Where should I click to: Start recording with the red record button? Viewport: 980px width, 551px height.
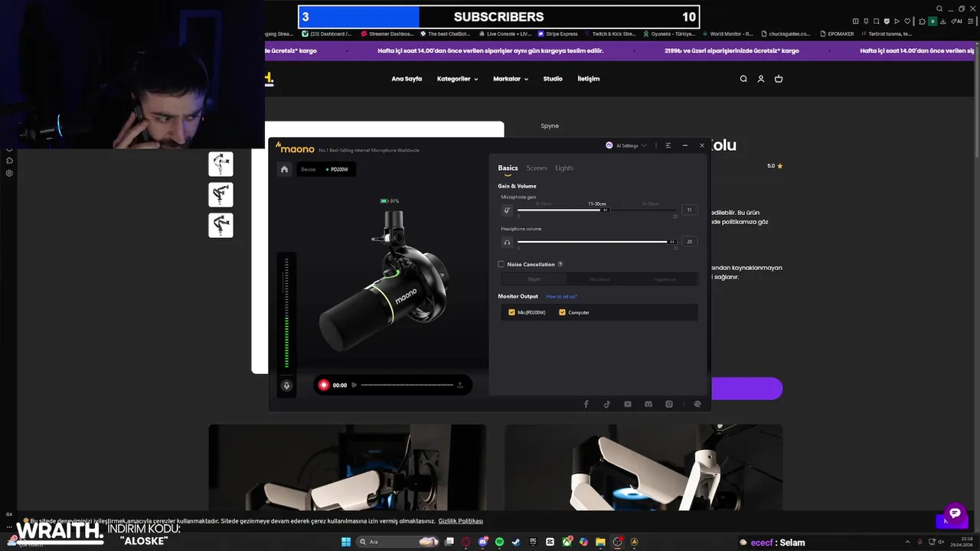click(324, 385)
